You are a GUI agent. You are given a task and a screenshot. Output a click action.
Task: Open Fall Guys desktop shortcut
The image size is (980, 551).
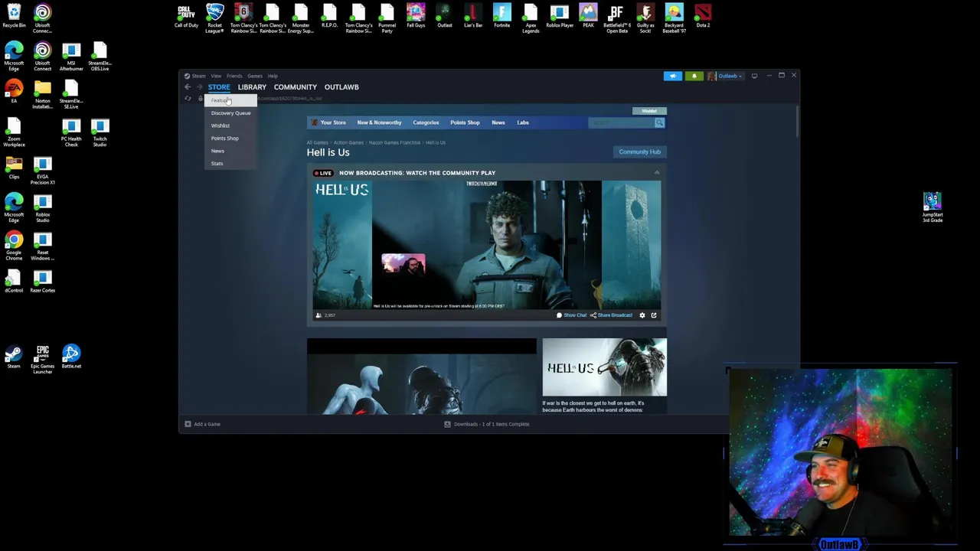click(x=416, y=17)
